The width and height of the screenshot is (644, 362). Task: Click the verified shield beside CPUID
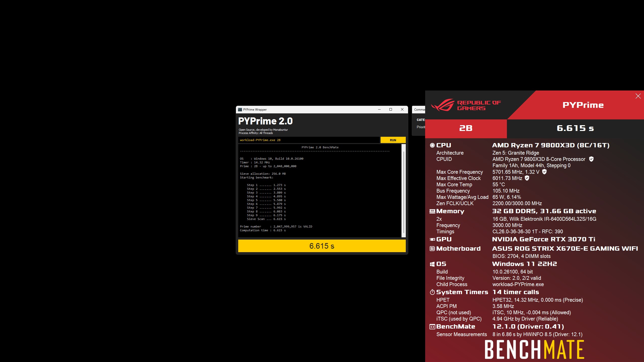coord(591,159)
